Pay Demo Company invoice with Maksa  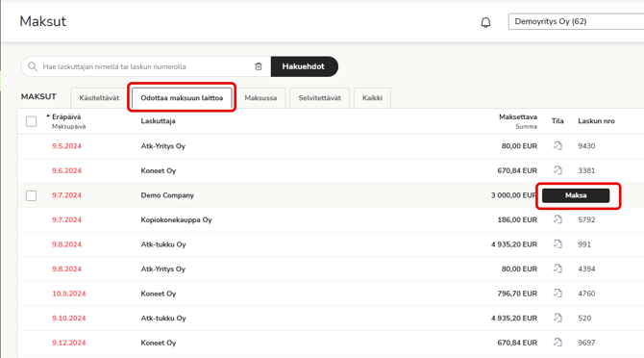click(576, 195)
